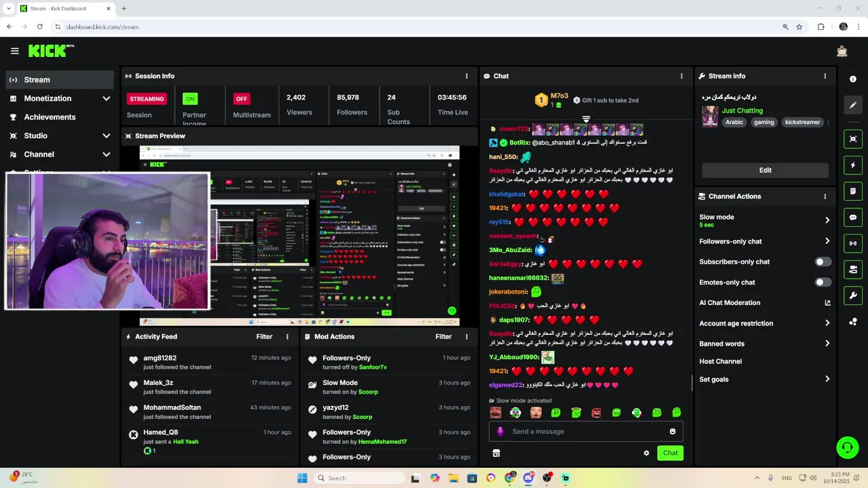Image resolution: width=868 pixels, height=488 pixels.
Task: Open Session Info three-dot menu
Action: point(467,76)
